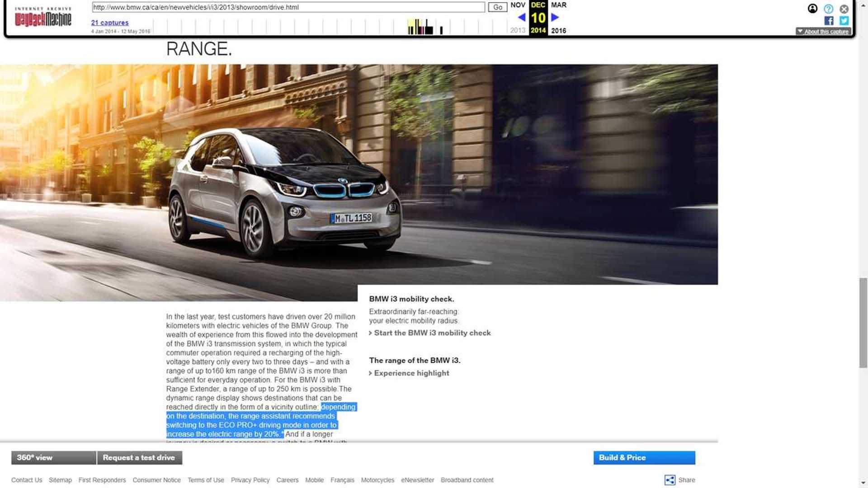The image size is (868, 488).
Task: Go to next capture blue arrow
Action: pyautogui.click(x=555, y=18)
